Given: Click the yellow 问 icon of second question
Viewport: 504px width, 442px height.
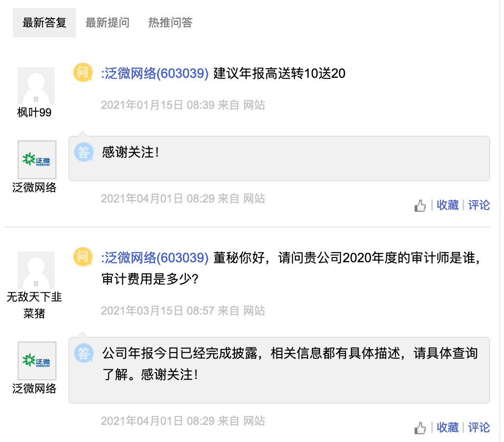Looking at the screenshot, I should coord(83,257).
